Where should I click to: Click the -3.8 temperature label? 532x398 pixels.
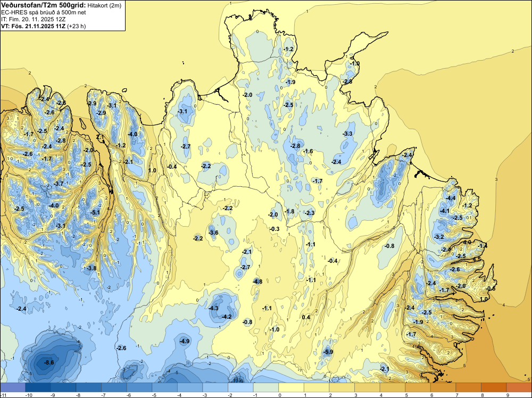[x=92, y=268]
